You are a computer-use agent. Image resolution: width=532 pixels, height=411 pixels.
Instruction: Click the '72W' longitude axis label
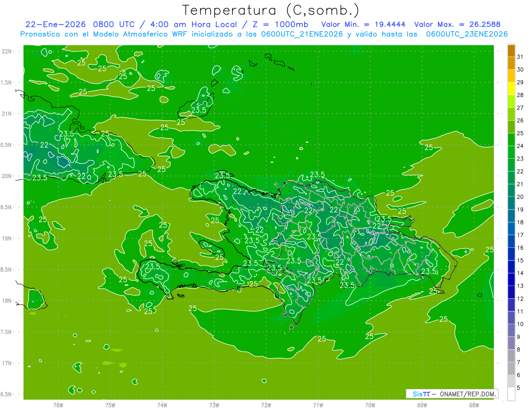point(266,406)
